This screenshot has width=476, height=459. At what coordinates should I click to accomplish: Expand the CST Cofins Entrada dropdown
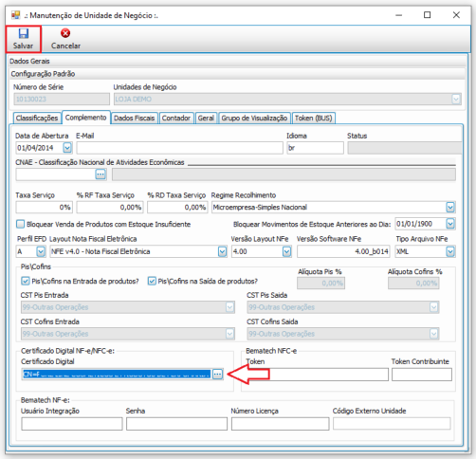coord(229,334)
